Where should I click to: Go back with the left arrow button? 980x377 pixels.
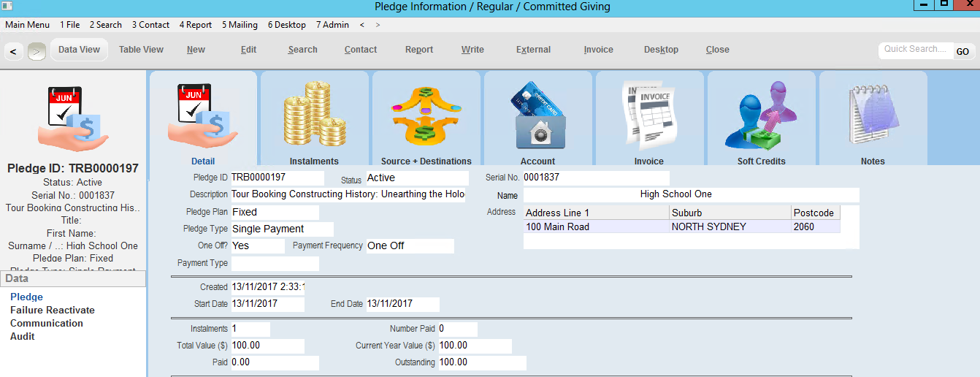click(x=14, y=51)
